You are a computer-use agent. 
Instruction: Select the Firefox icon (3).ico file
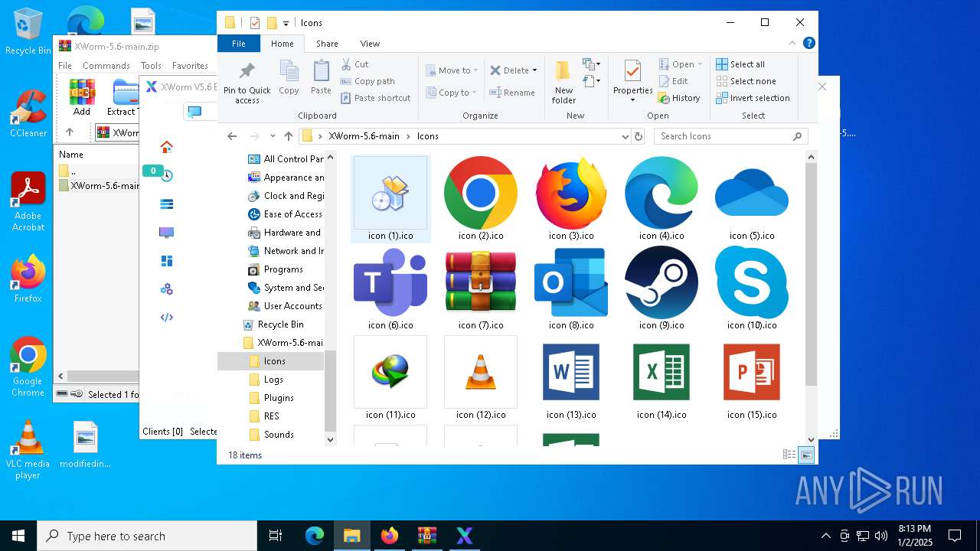tap(570, 199)
